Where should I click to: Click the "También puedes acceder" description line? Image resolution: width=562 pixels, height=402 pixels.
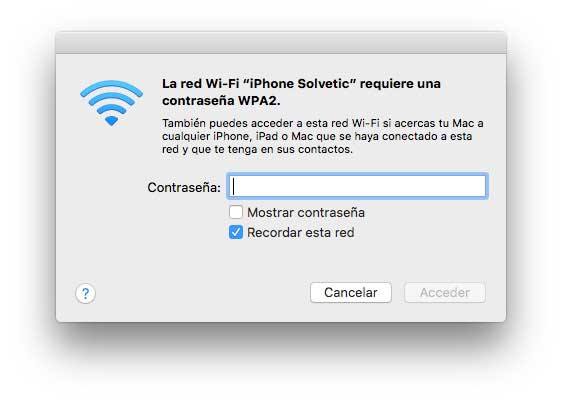click(323, 123)
